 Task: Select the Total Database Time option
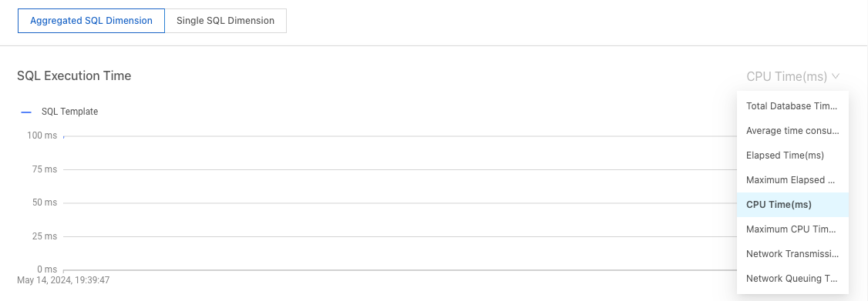(792, 106)
